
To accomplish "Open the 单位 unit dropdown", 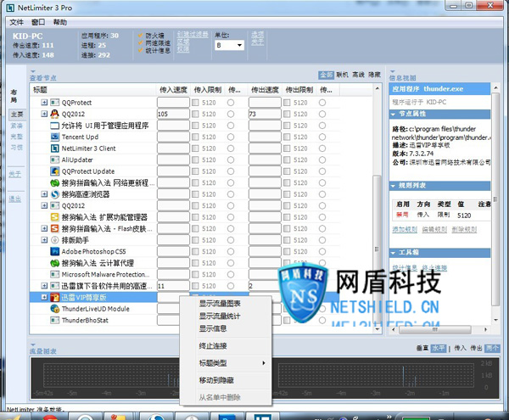I will coord(230,45).
